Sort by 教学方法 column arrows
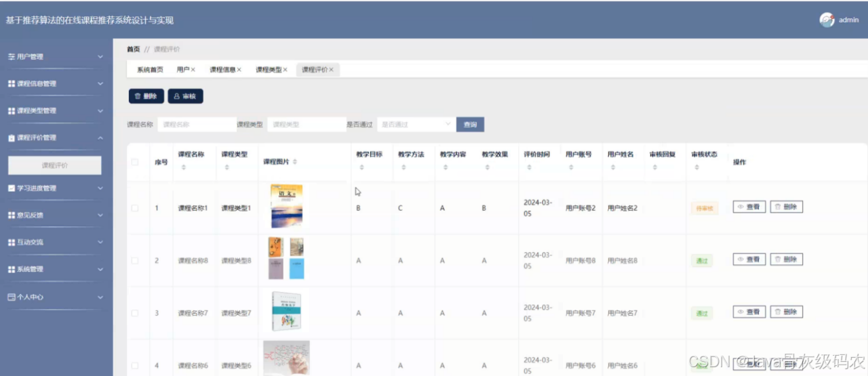This screenshot has height=376, width=868. point(403,167)
